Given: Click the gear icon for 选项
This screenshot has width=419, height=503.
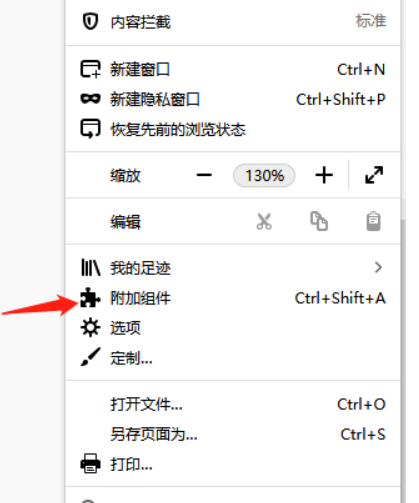Looking at the screenshot, I should tap(90, 328).
